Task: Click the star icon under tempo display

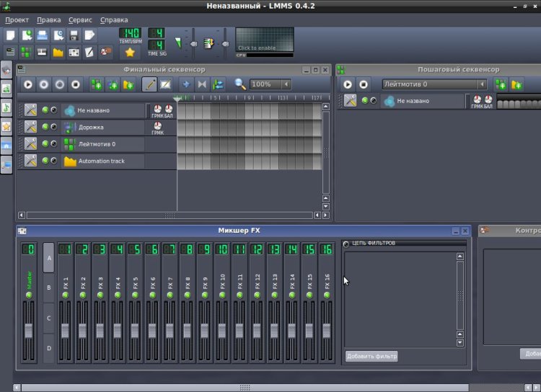Action: tap(130, 52)
